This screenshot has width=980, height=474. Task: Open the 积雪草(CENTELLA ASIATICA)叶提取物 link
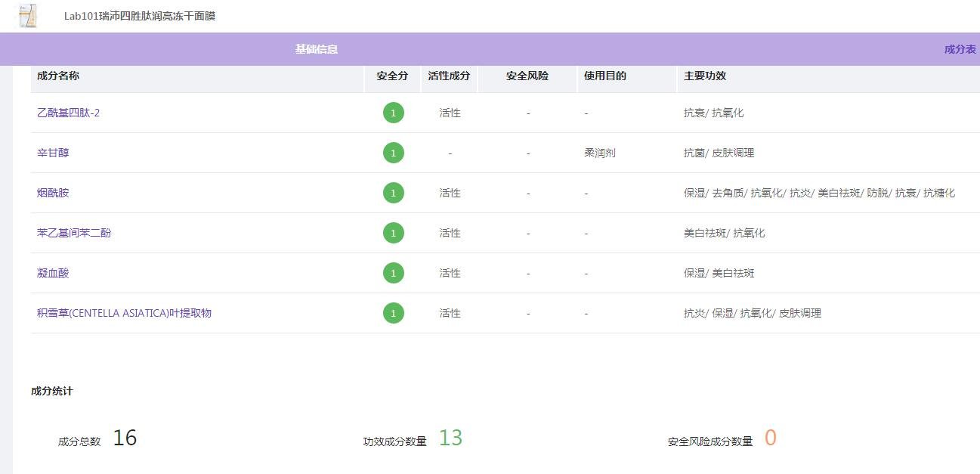[x=124, y=313]
